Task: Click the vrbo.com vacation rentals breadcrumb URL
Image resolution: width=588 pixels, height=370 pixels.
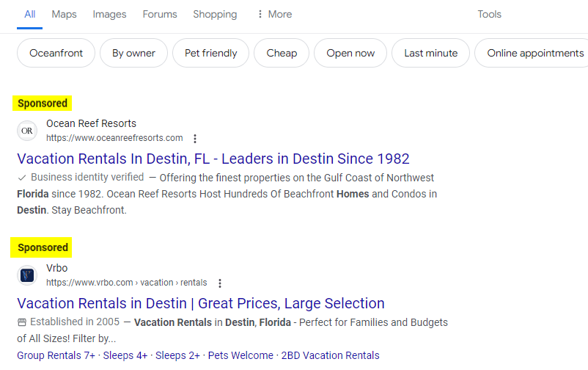Action: point(126,283)
